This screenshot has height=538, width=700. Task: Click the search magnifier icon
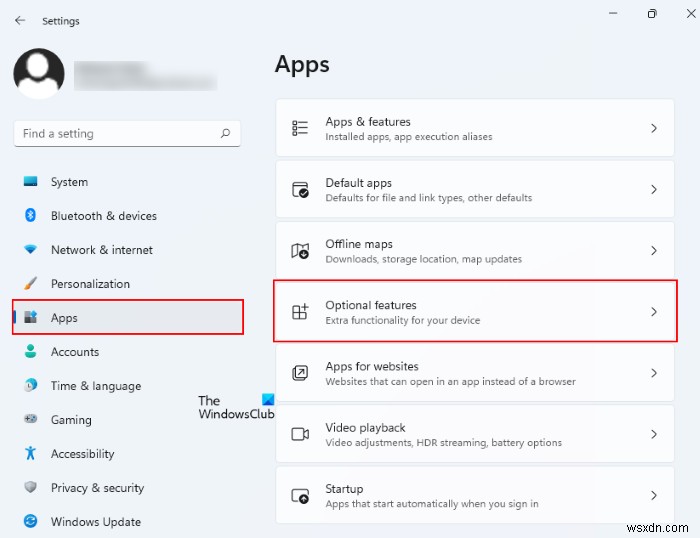click(225, 133)
